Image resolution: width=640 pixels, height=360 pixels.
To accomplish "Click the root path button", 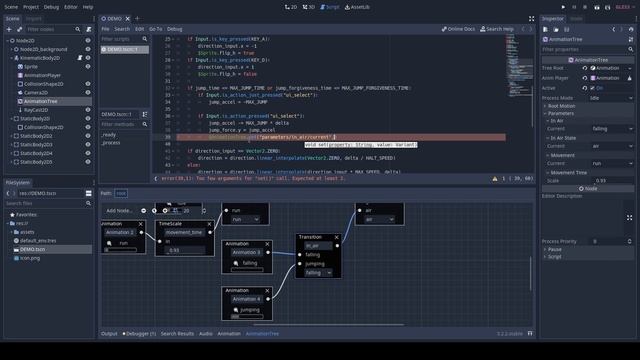I will [121, 193].
